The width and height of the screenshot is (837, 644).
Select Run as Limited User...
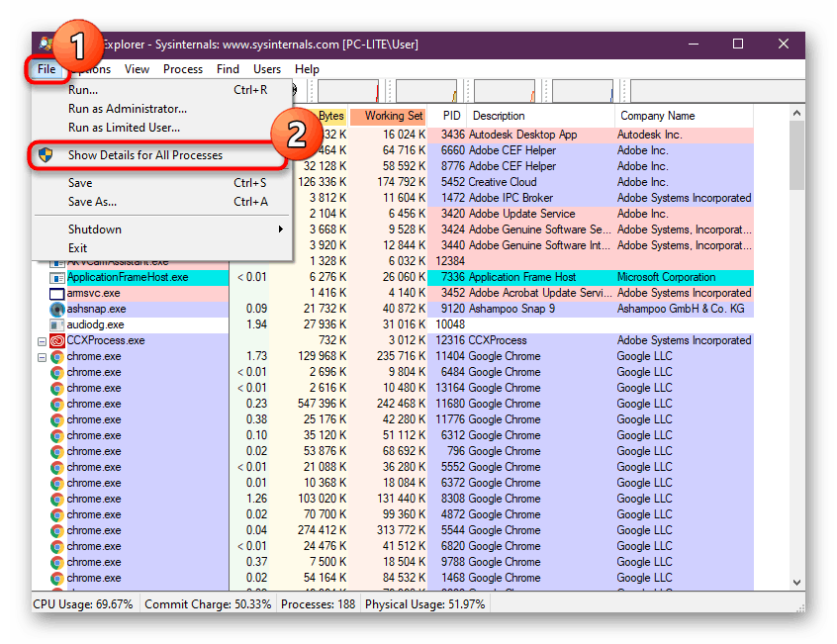(162, 128)
